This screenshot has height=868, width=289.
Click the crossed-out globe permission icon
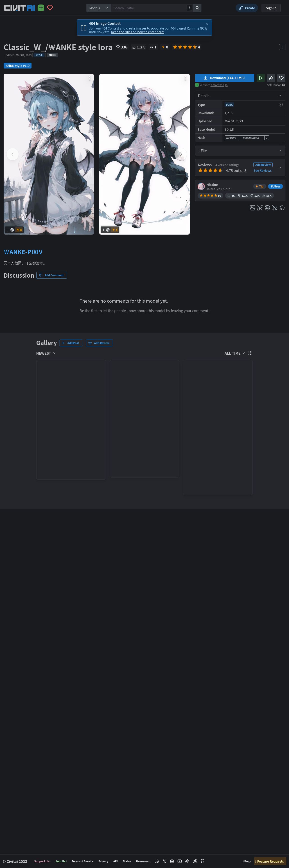267,208
